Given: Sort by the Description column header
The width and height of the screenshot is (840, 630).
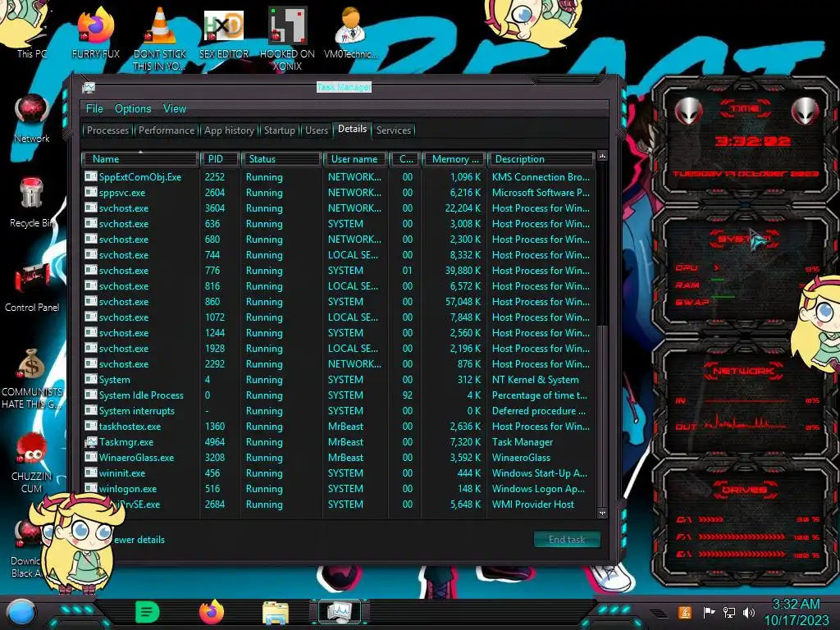Looking at the screenshot, I should coord(540,159).
